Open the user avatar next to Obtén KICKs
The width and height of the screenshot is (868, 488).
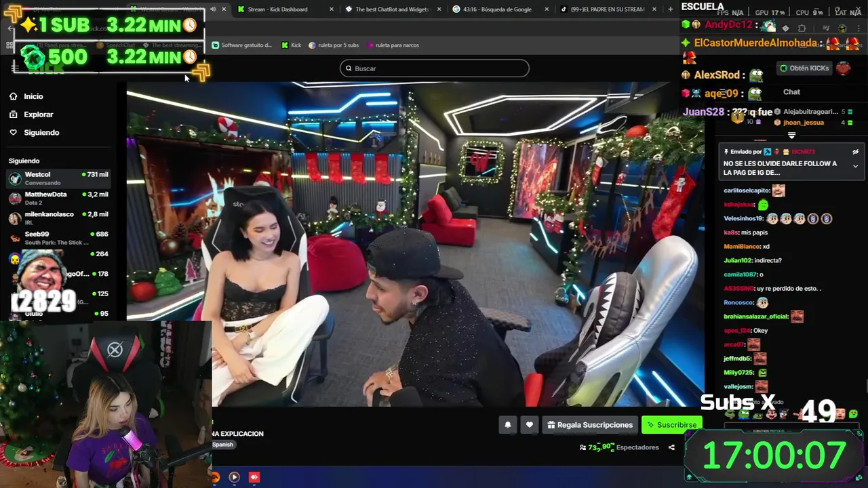(843, 68)
